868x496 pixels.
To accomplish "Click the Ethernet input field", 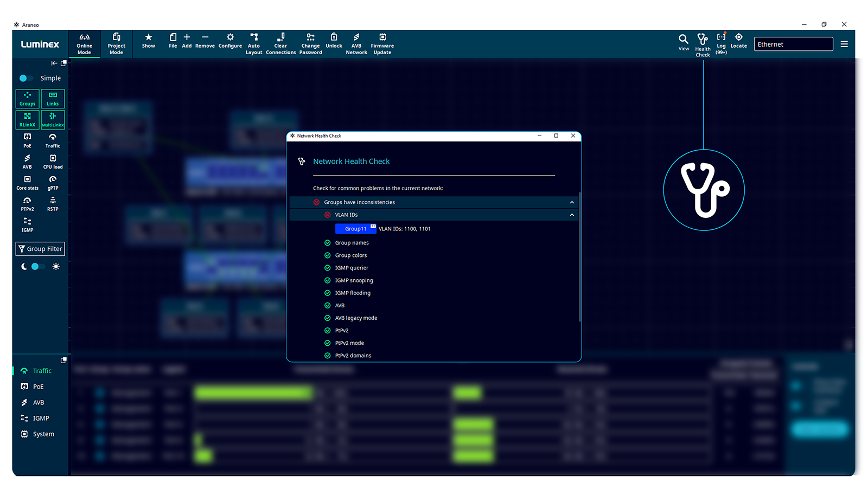I will tap(793, 44).
